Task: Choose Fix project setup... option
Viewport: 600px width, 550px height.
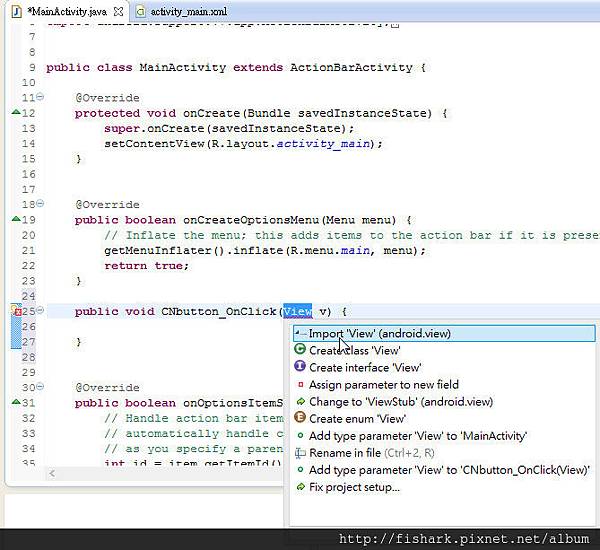Action: tap(354, 487)
